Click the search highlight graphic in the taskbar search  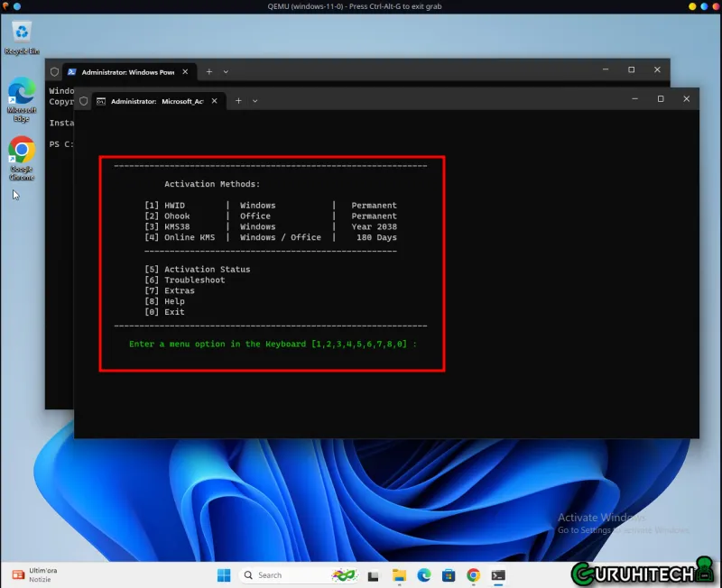pos(344,575)
